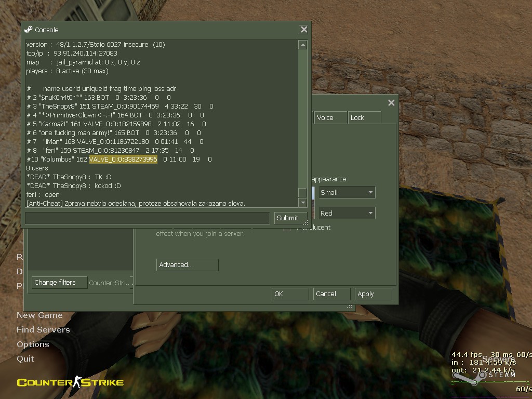Screen dimensions: 532x399
Task: Open the crosshair size dropdown showing Small
Action: 347,192
